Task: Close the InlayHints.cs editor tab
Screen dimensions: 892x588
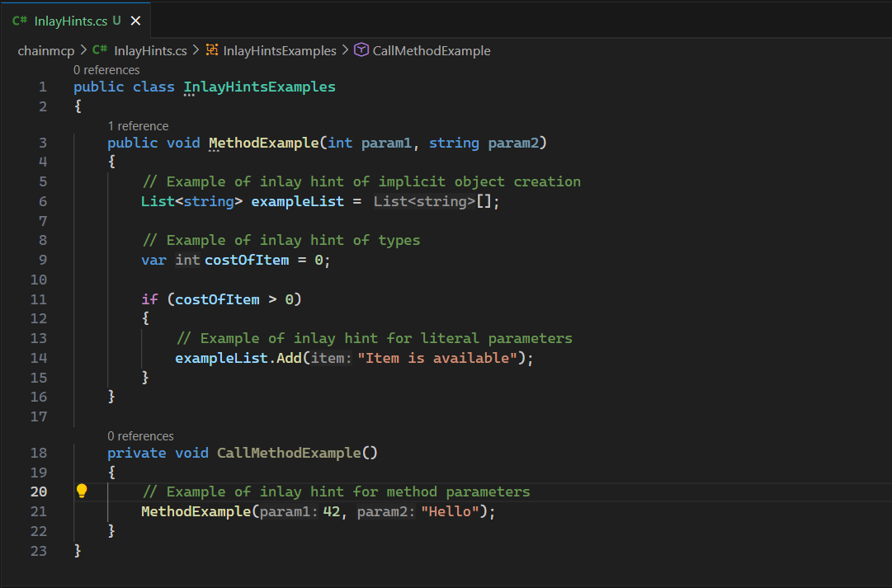Action: 136,21
